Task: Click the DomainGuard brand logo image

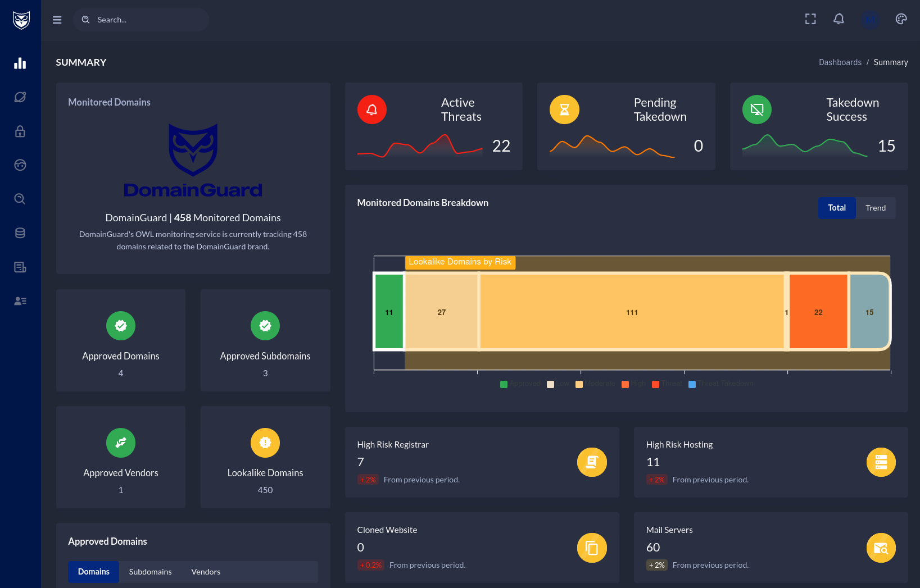Action: [x=193, y=161]
